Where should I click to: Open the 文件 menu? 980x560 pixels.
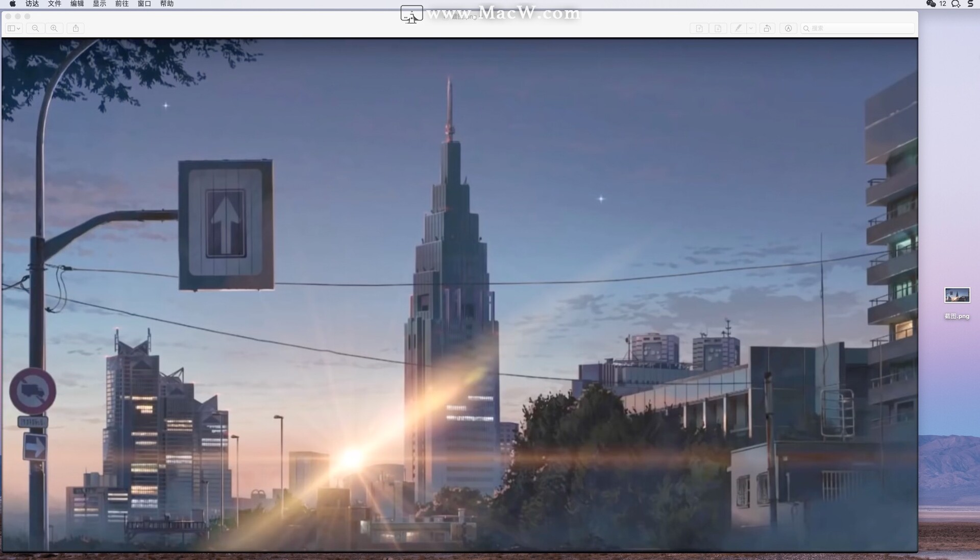coord(54,4)
